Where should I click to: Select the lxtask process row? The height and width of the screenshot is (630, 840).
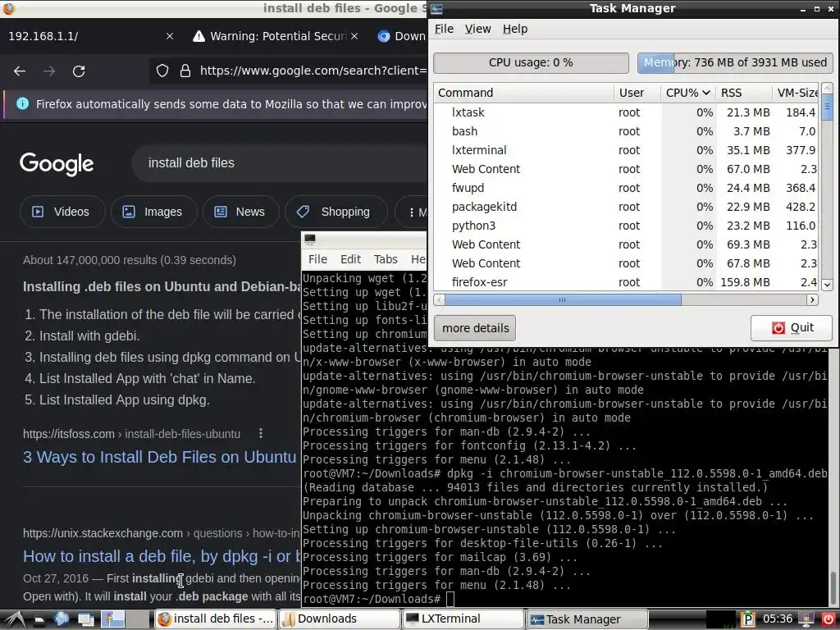627,112
